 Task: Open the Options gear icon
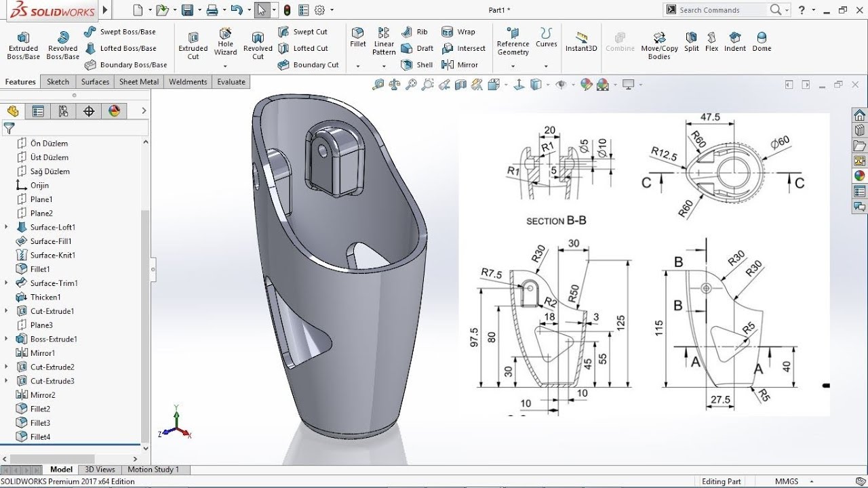click(x=319, y=10)
